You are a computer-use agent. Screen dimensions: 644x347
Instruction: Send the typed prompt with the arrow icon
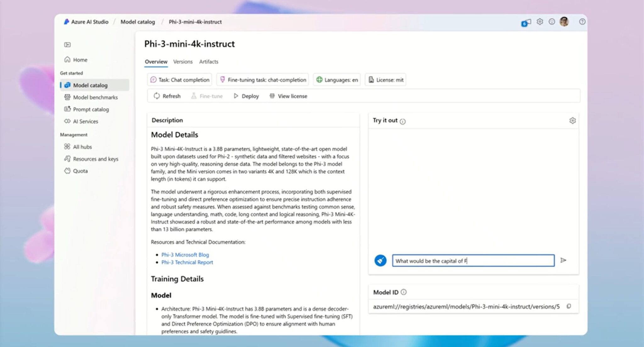(563, 260)
